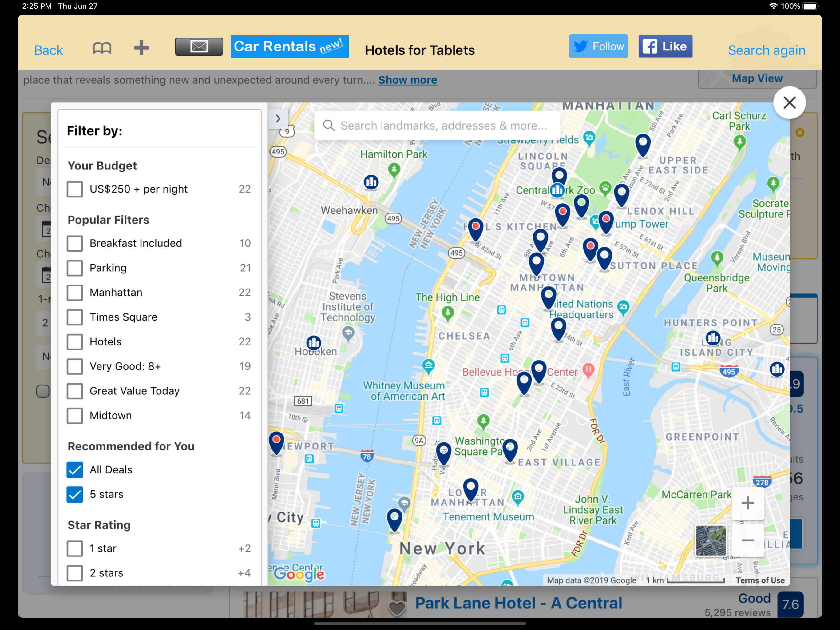Tap the McCarren Park label on map
Screen dimensions: 840x630
(696, 495)
